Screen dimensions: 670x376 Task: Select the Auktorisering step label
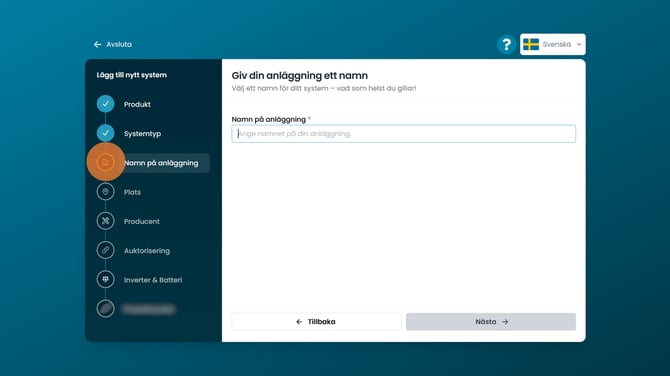pos(147,251)
